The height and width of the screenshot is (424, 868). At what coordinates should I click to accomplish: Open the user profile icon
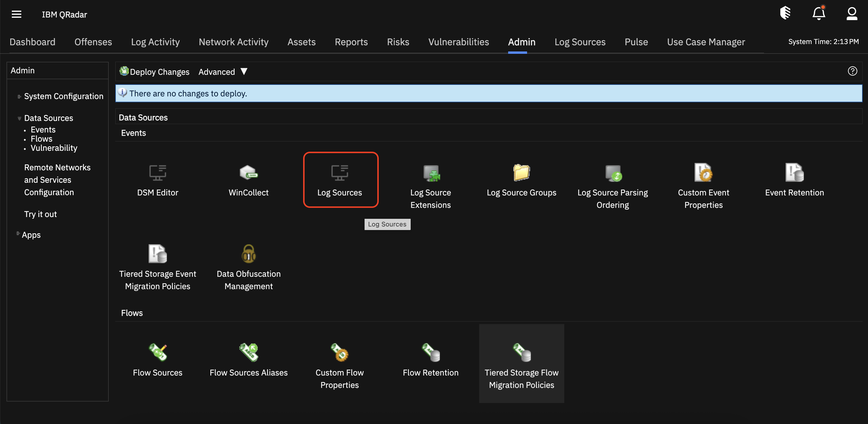coord(851,14)
